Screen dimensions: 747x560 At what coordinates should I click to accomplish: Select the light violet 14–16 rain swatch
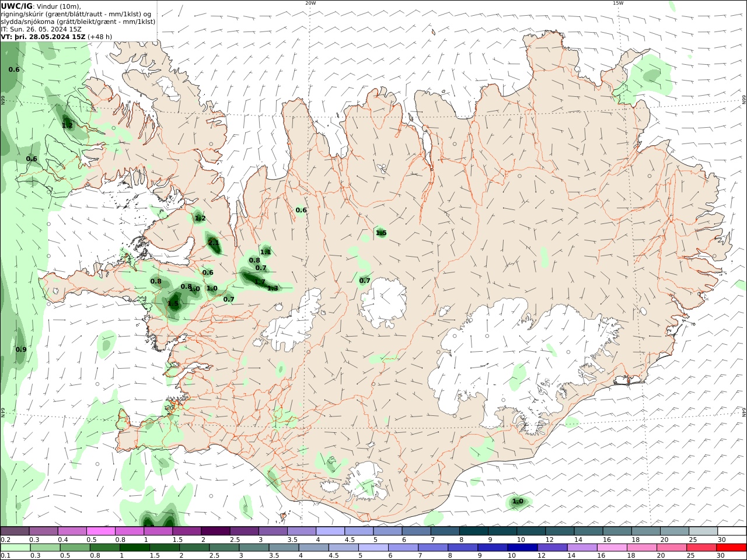pos(582,548)
